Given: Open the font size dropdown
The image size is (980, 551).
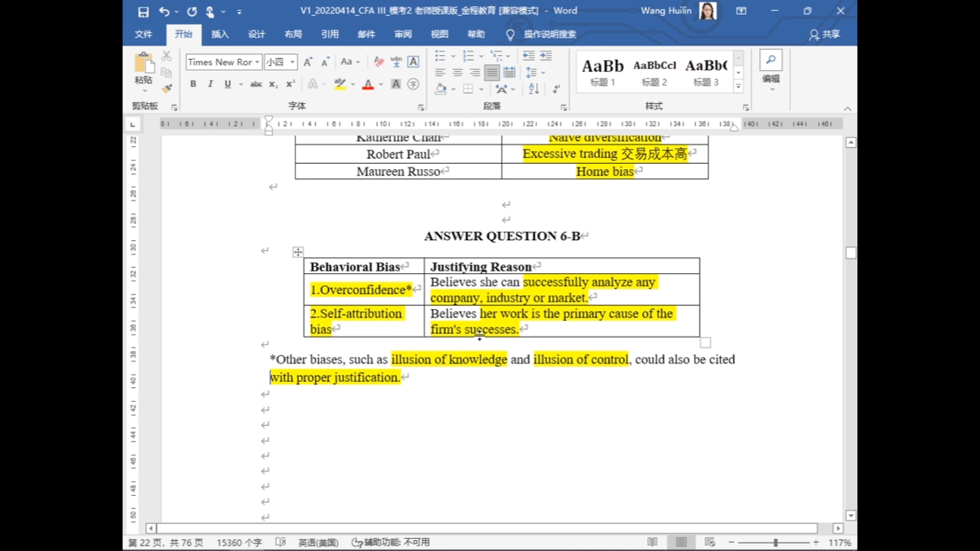Looking at the screenshot, I should pyautogui.click(x=293, y=62).
